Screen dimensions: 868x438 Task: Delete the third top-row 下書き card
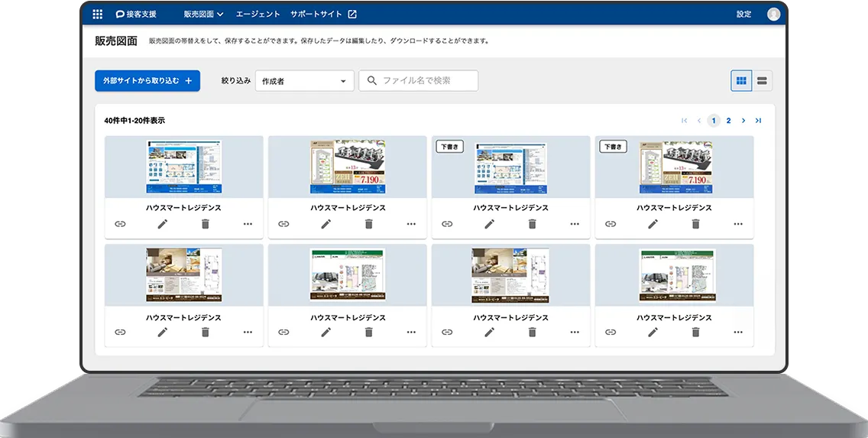coord(532,224)
